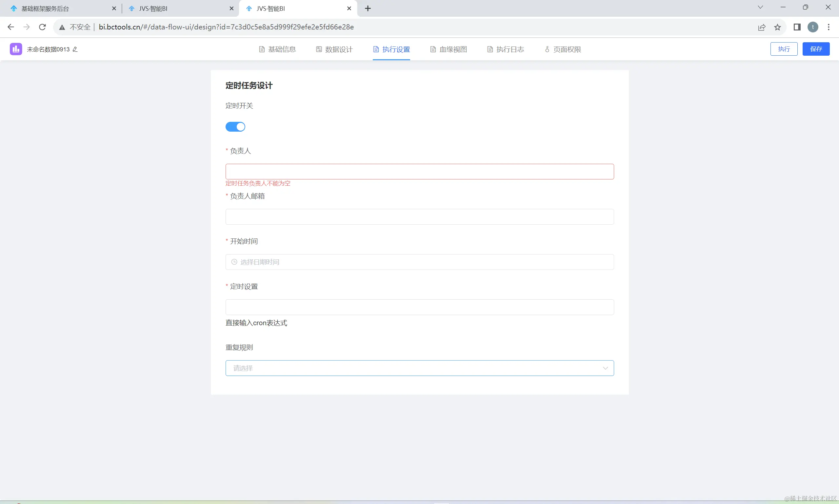The width and height of the screenshot is (839, 504).
Task: Click the purple chart app logo icon
Action: pos(16,49)
